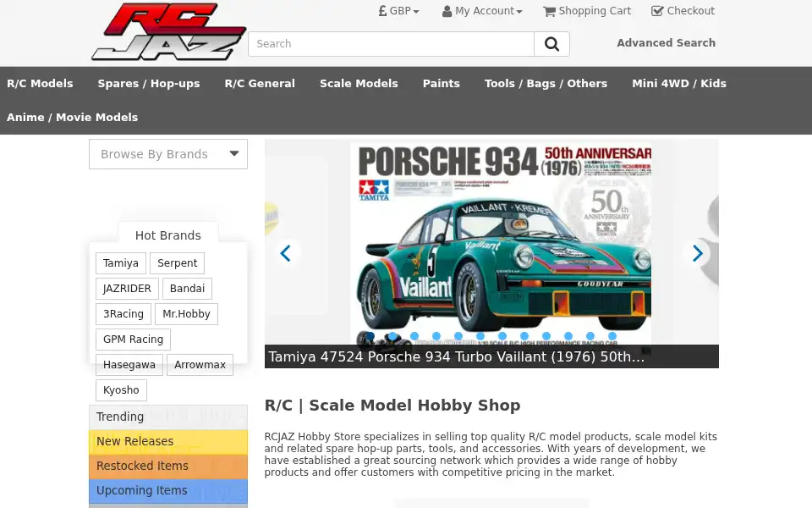Click in the Search input field
Screen dimensions: 812x508
point(391,44)
